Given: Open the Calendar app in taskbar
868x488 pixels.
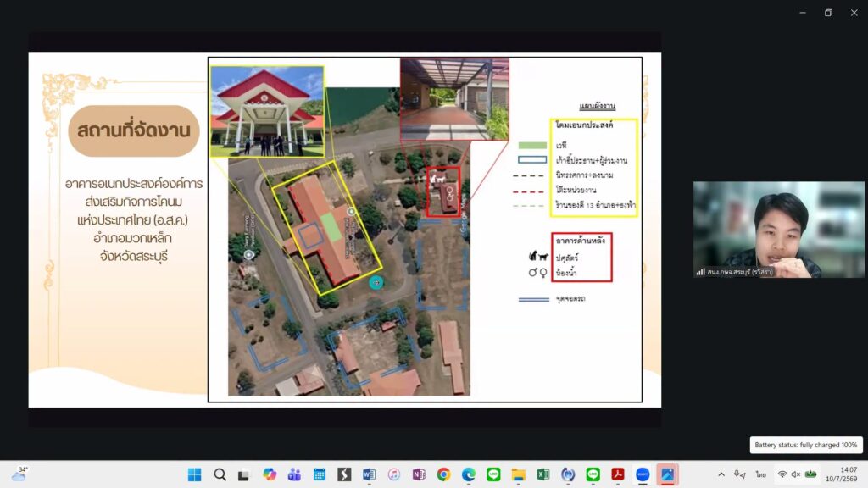Looking at the screenshot, I should (x=320, y=474).
